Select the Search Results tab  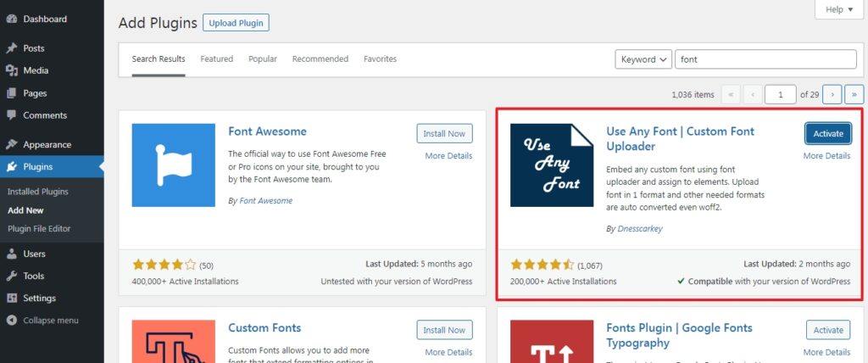click(159, 59)
